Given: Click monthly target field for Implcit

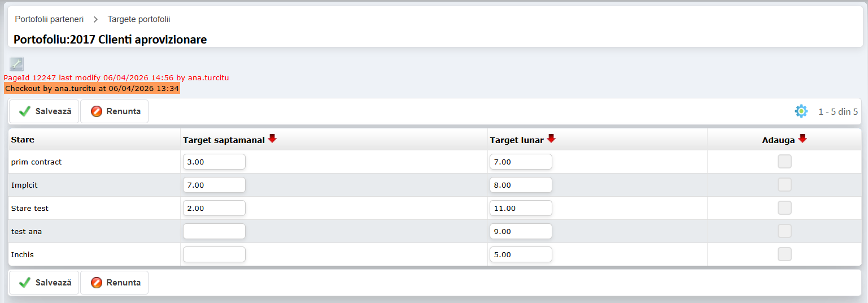Looking at the screenshot, I should 521,185.
